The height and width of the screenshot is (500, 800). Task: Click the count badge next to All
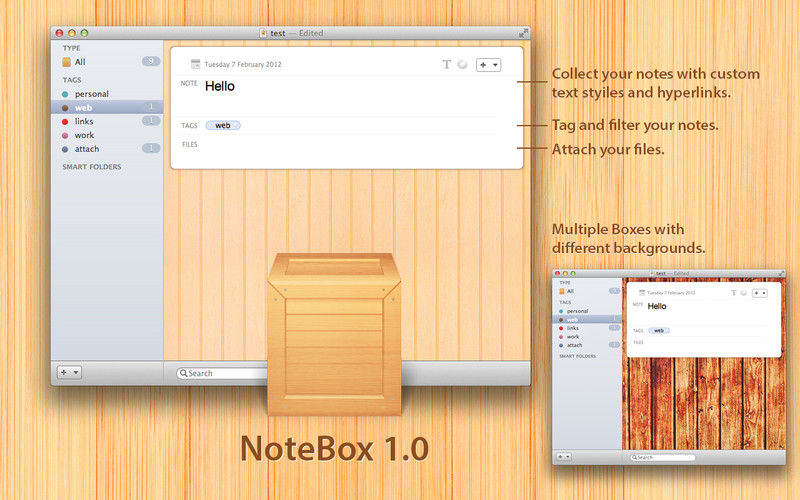[151, 61]
